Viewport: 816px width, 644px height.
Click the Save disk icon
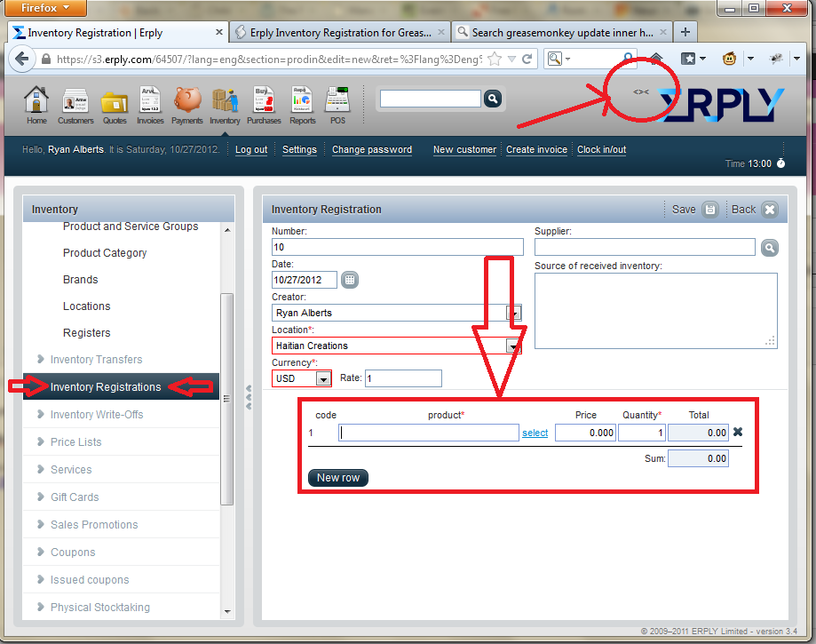point(709,210)
